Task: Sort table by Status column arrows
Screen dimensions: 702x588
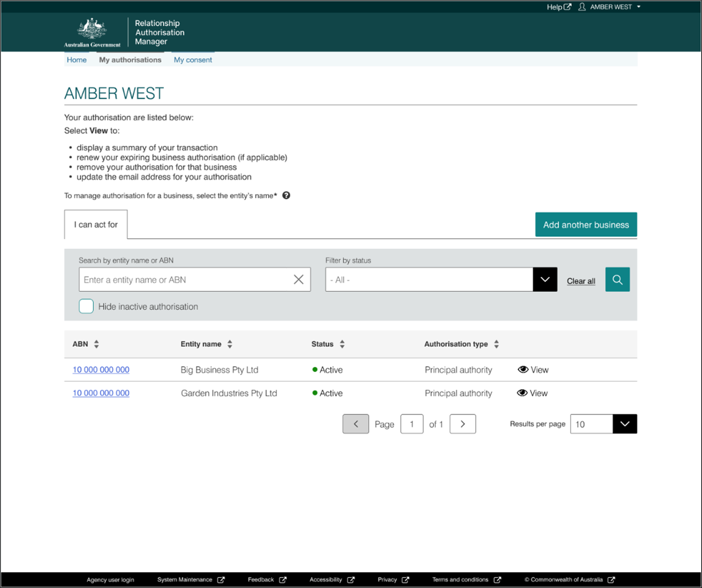Action: pos(342,344)
